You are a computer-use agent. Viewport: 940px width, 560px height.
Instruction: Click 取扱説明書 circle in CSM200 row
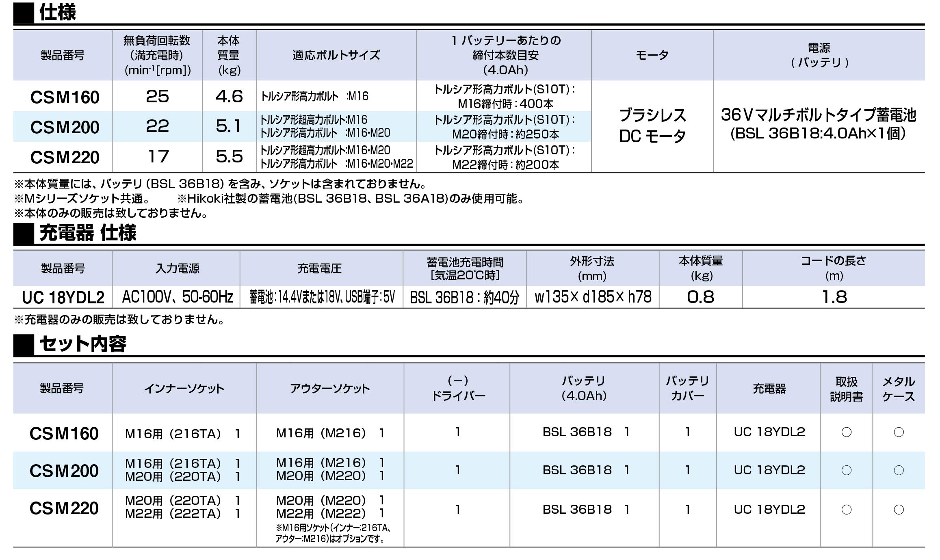[x=847, y=470]
